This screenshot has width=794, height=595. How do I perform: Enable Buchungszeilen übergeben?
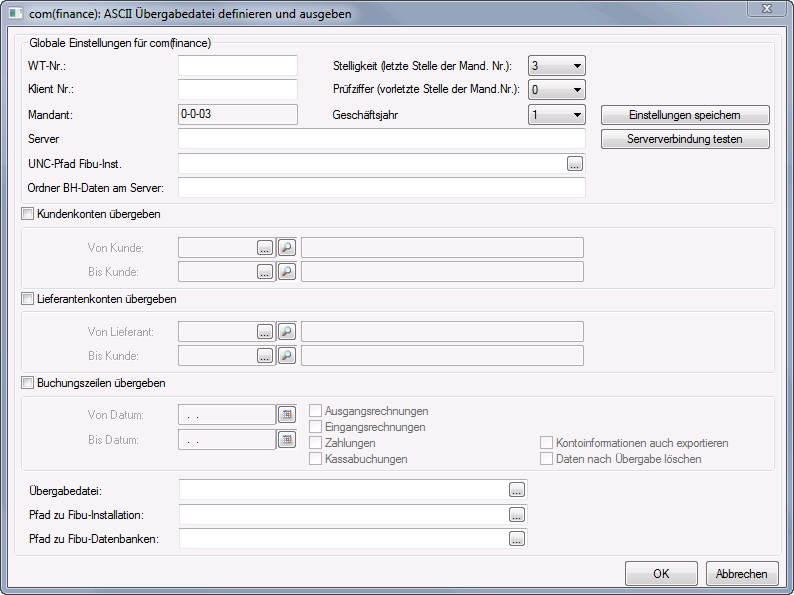[x=27, y=383]
